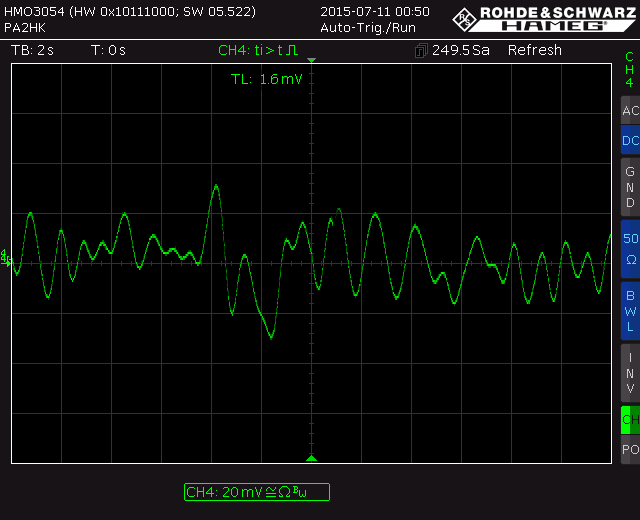Click the bottom green trigger time marker
Viewport: 640px width, 520px height.
click(x=311, y=458)
